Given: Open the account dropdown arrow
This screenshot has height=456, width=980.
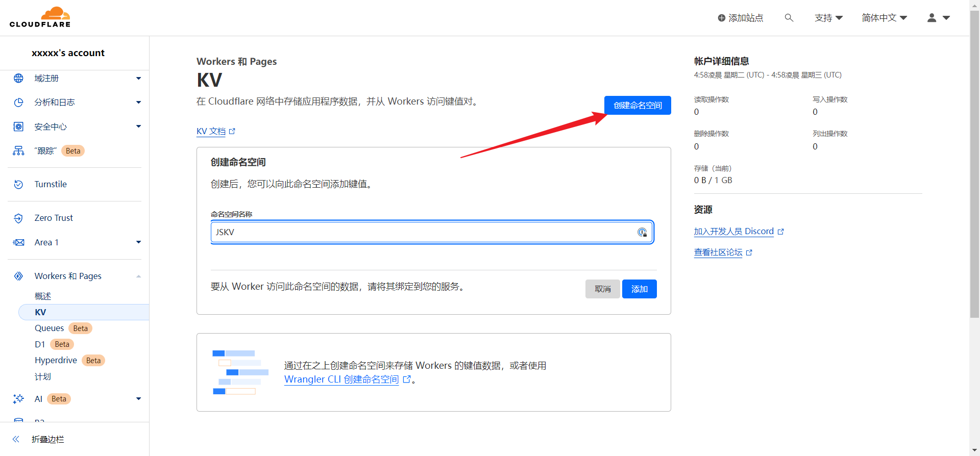Looking at the screenshot, I should click(x=946, y=18).
